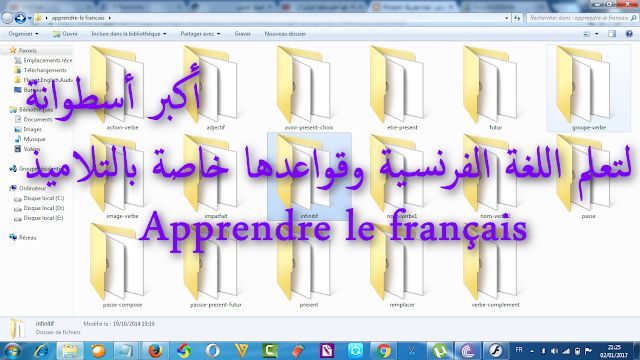Open Internet Explorer from the taskbar
The height and width of the screenshot is (360, 640).
click(x=41, y=351)
